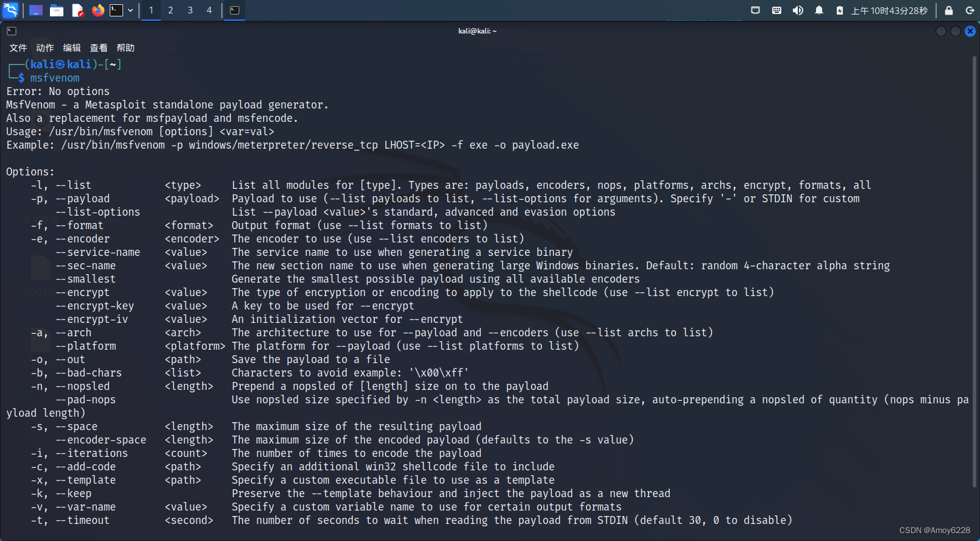The width and height of the screenshot is (980, 541).
Task: Open the 编辑 menu
Action: click(x=72, y=48)
